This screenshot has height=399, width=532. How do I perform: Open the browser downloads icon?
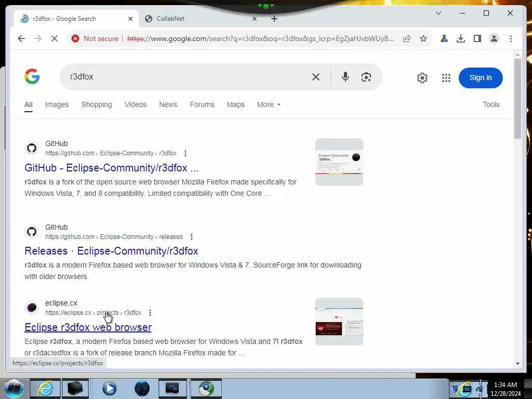click(460, 38)
